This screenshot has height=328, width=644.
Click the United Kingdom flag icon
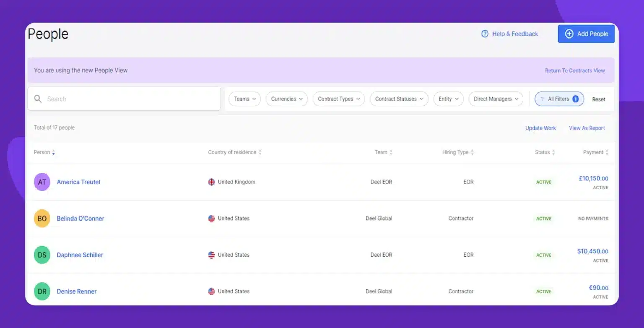tap(211, 182)
